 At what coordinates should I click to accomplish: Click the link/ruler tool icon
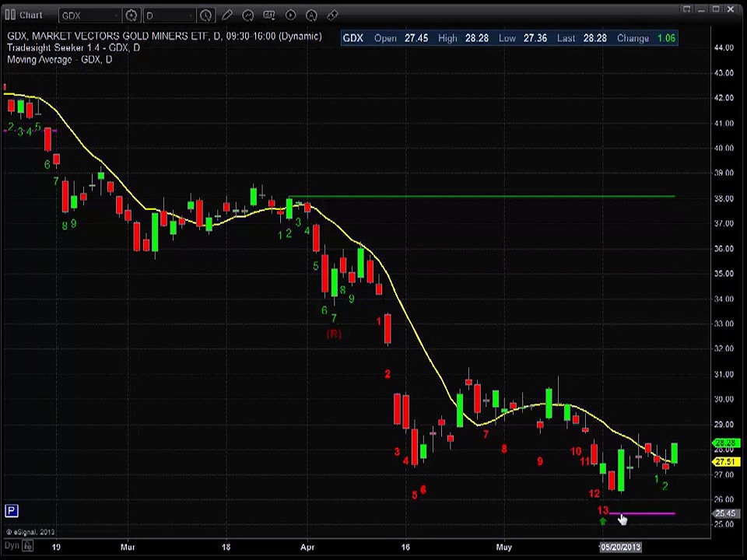(x=332, y=16)
